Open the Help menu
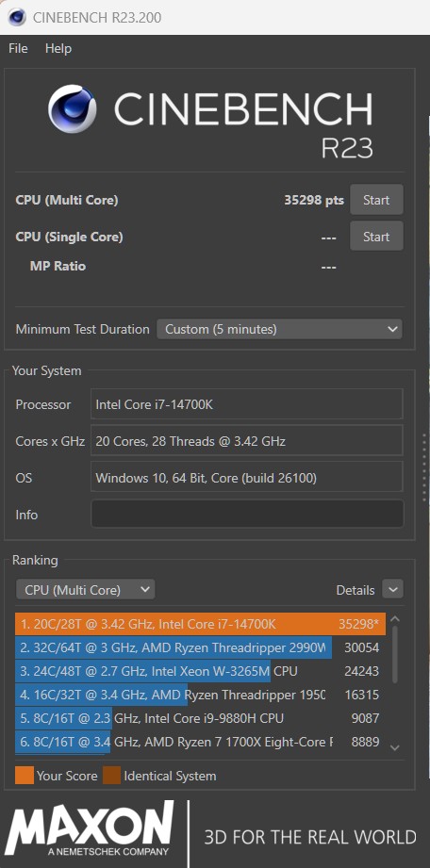This screenshot has height=868, width=430. point(58,49)
